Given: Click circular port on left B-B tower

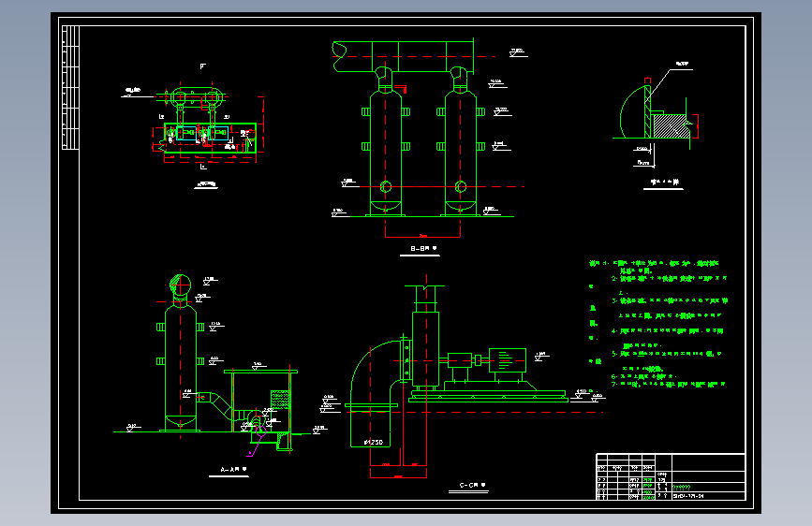Looking at the screenshot, I should pos(386,186).
